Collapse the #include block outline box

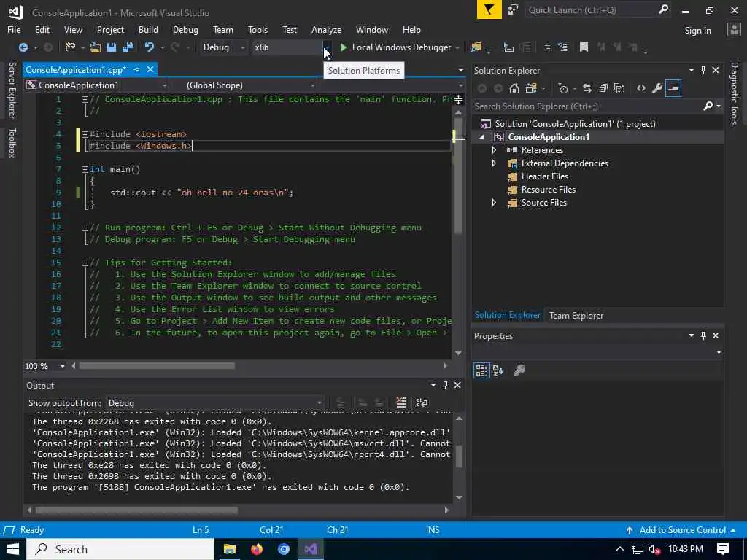tap(85, 134)
